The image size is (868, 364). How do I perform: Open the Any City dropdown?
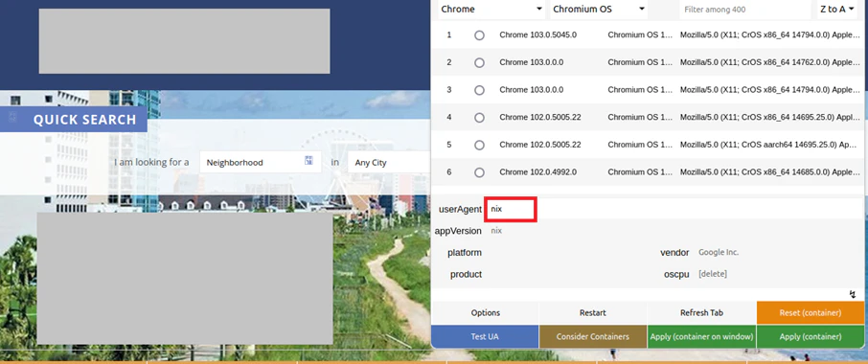click(389, 163)
